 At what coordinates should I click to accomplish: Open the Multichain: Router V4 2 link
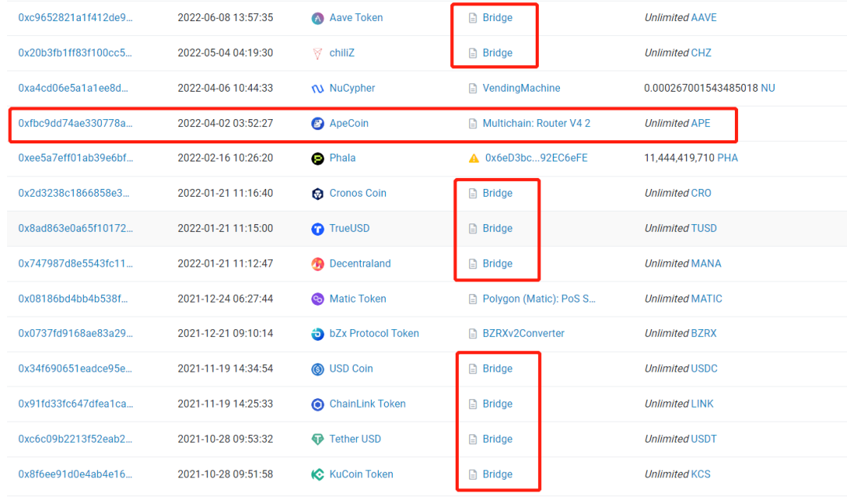tap(536, 123)
